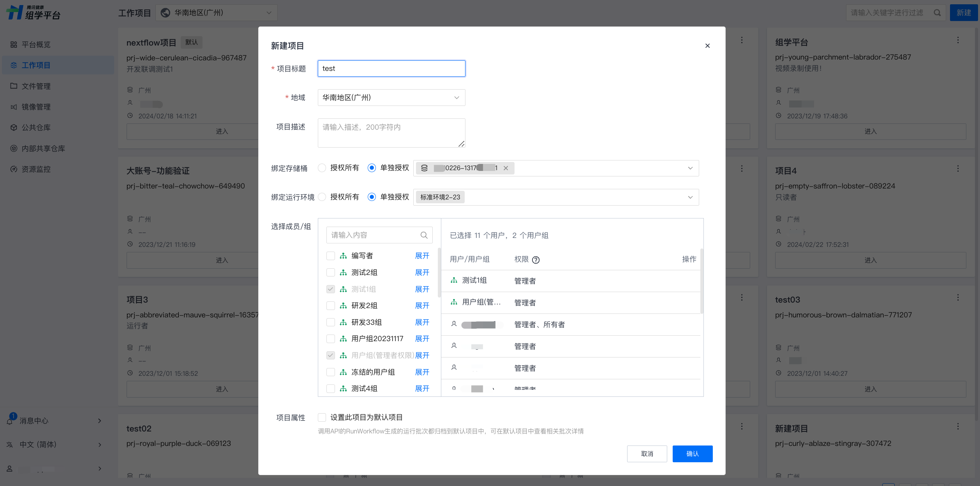Screen dimensions: 980x486
Task: Click the search magnifier in top filter box
Action: tap(937, 13)
